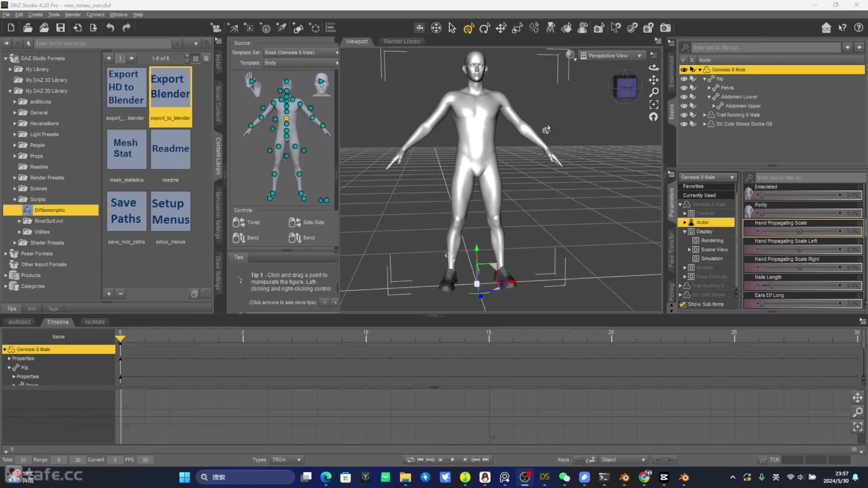Toggle selectability arrow for Genesis 8 Male
The image size is (868, 488).
point(693,70)
